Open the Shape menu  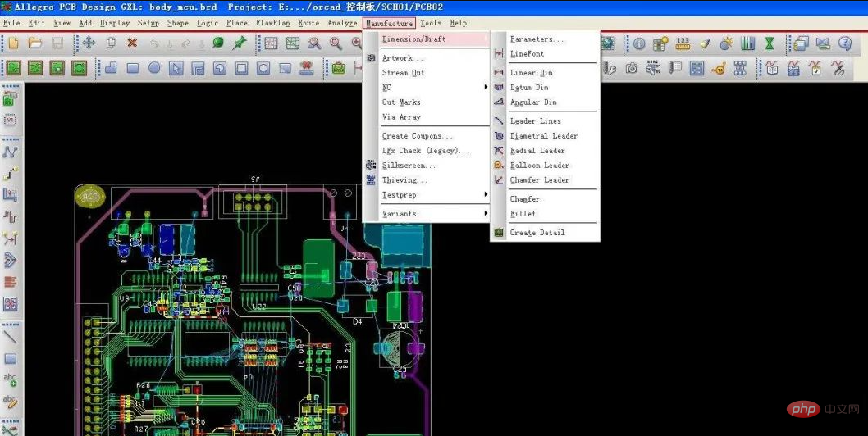click(178, 23)
